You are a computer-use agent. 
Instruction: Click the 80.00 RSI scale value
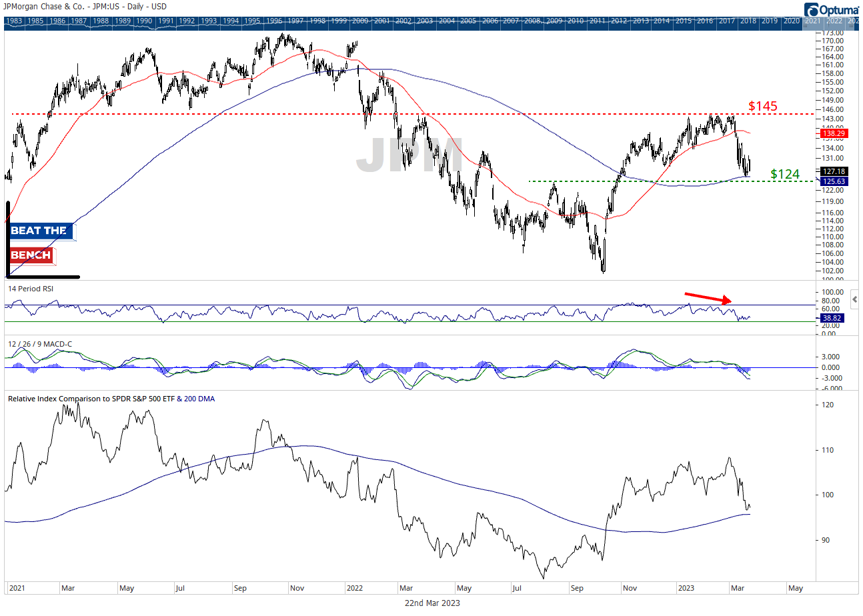[832, 301]
